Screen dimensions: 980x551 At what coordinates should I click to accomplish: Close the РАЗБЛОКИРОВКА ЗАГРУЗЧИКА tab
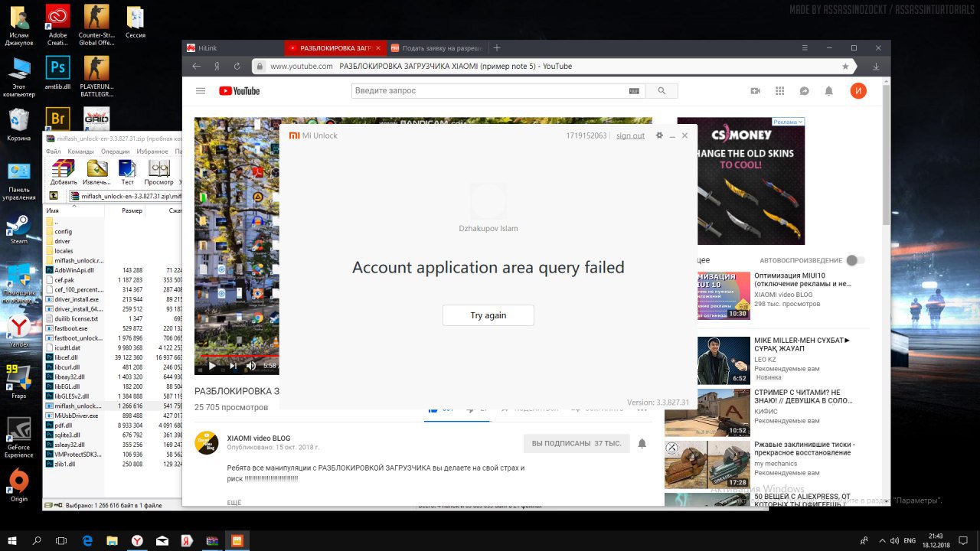378,47
